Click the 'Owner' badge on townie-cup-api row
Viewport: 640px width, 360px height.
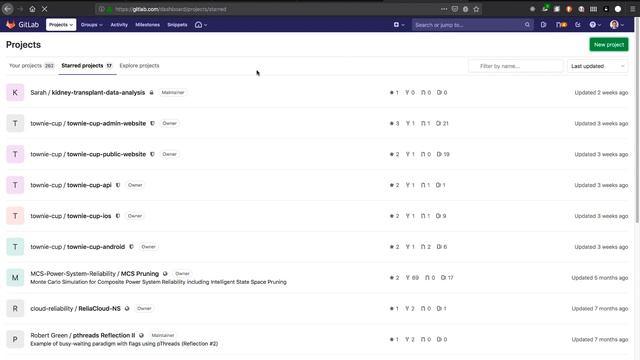click(x=135, y=185)
